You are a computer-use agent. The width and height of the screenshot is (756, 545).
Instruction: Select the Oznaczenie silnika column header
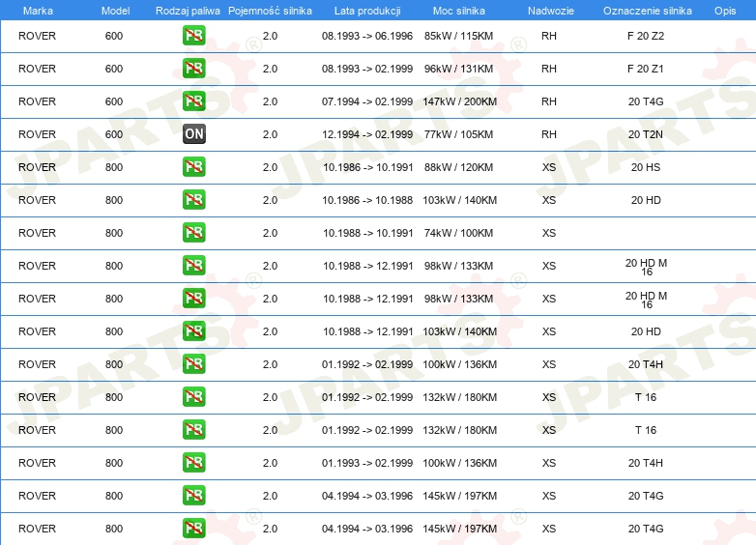tap(647, 11)
